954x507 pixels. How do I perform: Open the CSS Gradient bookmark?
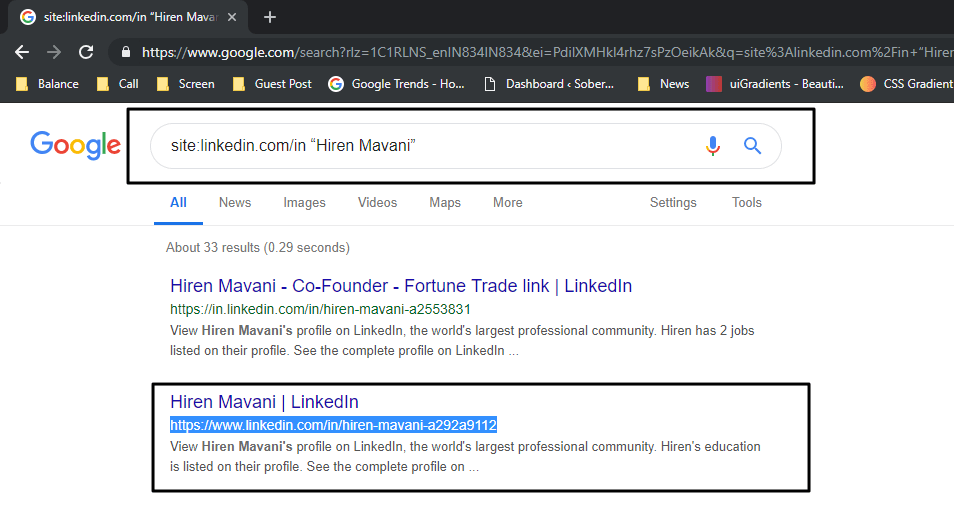(x=907, y=84)
